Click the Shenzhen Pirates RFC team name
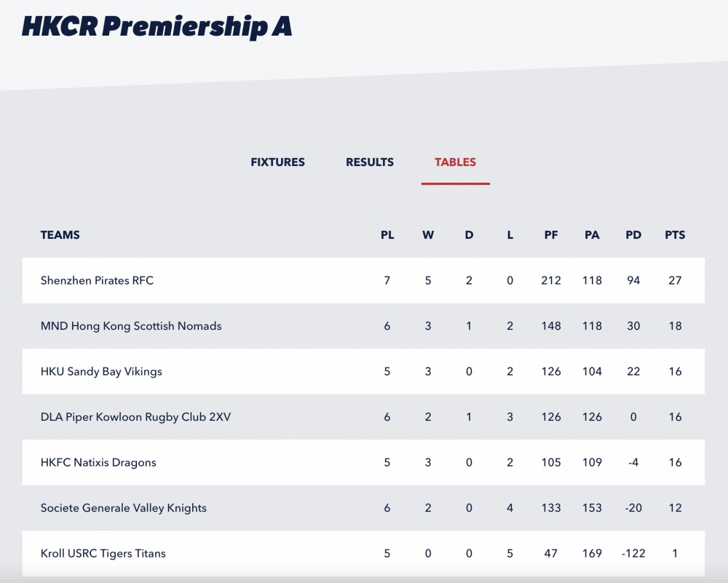 97,280
